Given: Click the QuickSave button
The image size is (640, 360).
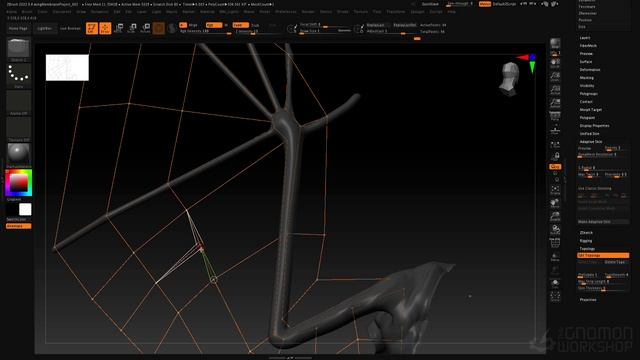Looking at the screenshot, I should click(430, 4).
